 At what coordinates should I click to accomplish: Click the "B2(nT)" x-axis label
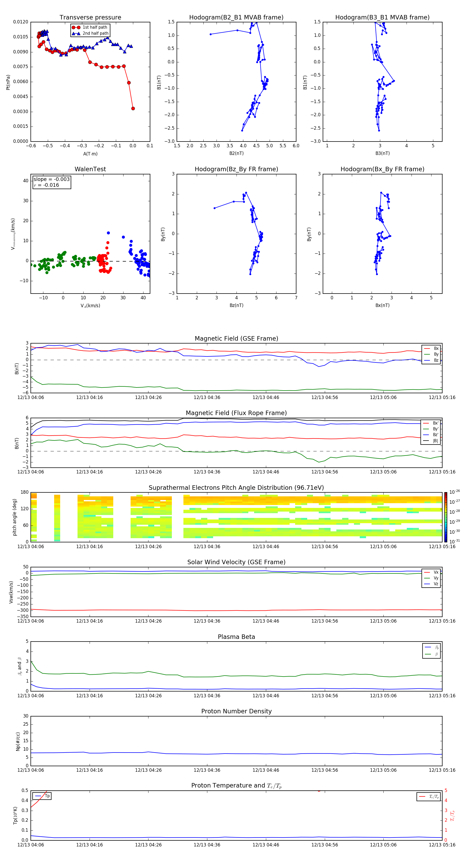pyautogui.click(x=236, y=153)
